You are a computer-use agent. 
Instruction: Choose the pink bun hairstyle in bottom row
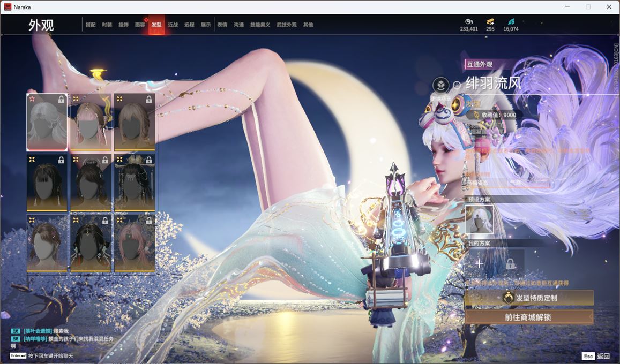[135, 244]
